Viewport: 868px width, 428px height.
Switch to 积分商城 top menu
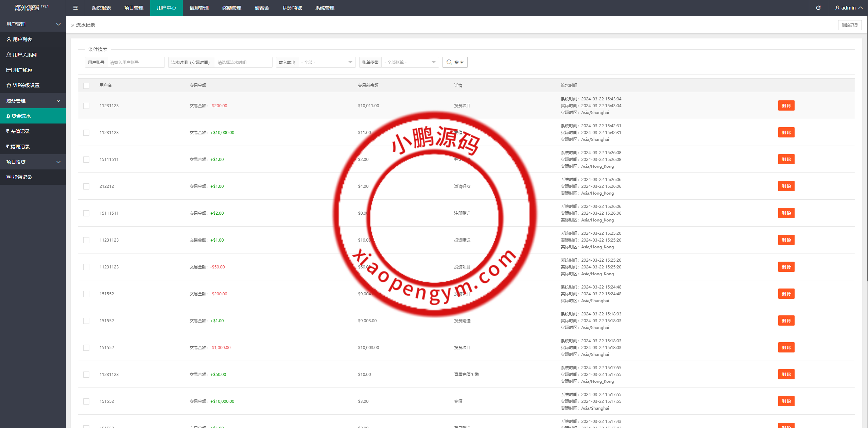(x=292, y=8)
